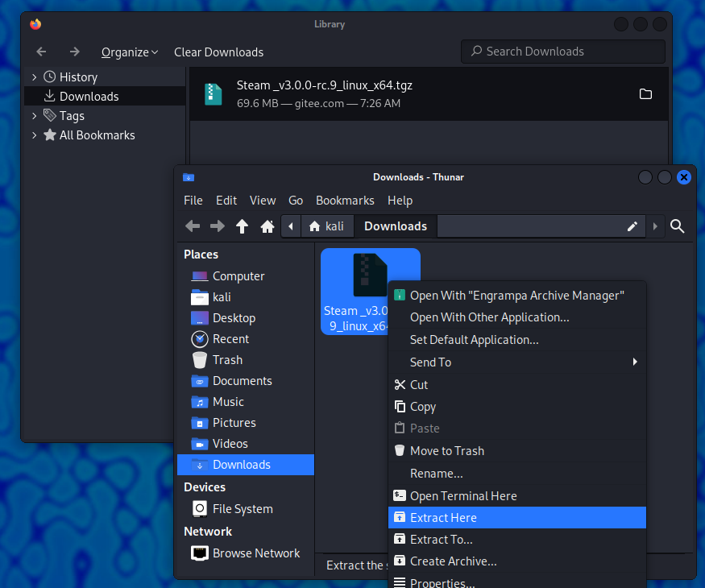Screen dimensions: 705x588
Task: Edit location with pencil icon
Action: point(632,226)
